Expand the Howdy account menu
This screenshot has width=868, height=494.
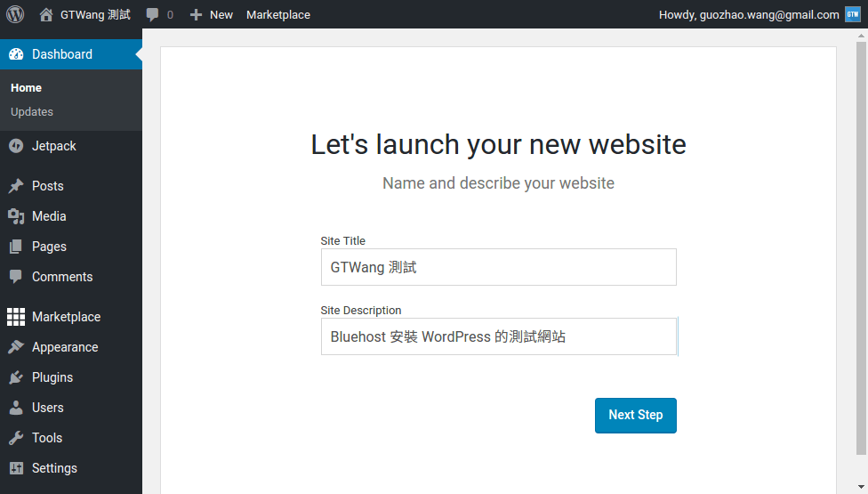point(749,14)
